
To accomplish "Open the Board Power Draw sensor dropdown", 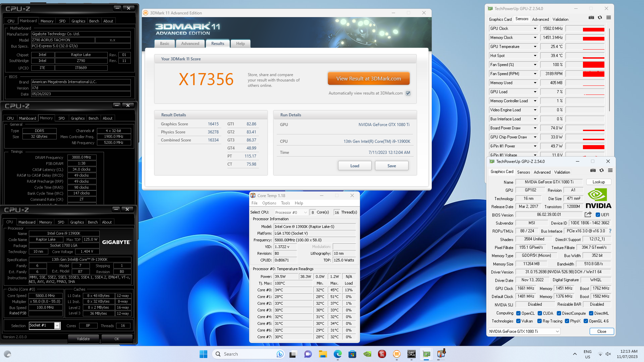I will 535,128.
